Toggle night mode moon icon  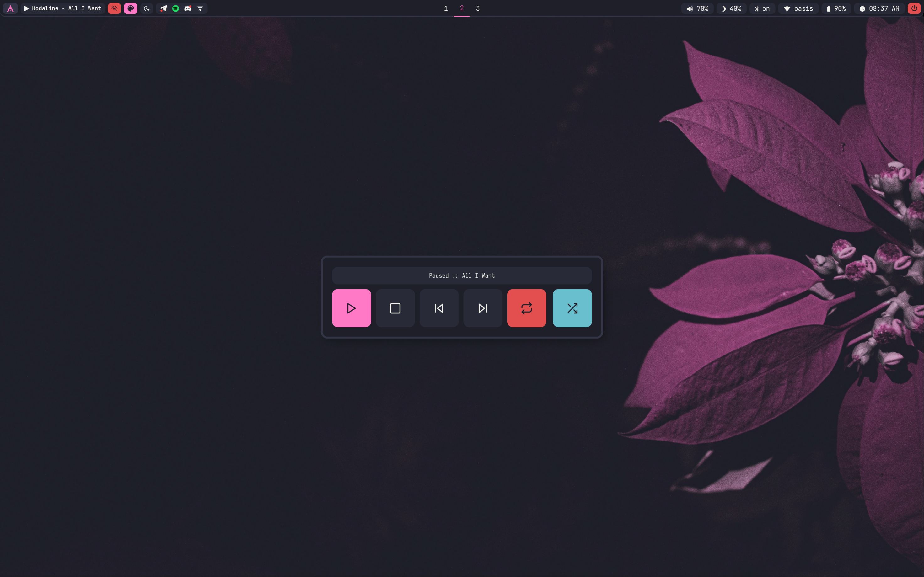147,8
